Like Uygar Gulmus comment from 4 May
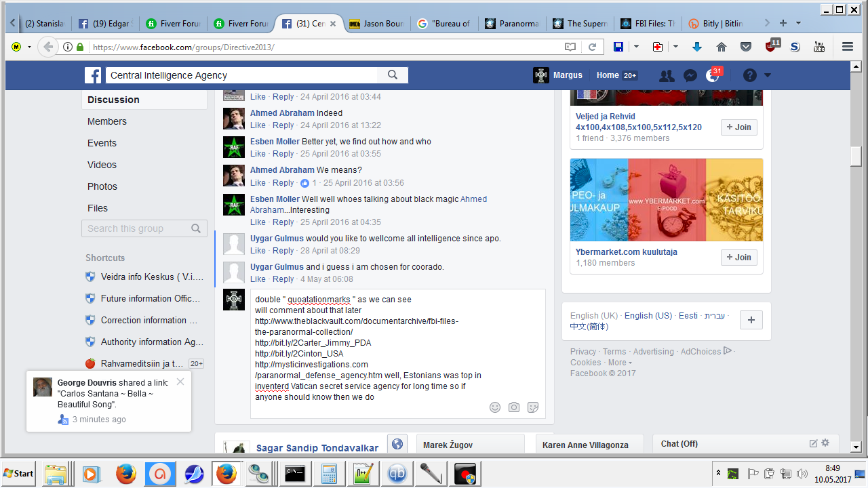The width and height of the screenshot is (868, 488). click(258, 279)
